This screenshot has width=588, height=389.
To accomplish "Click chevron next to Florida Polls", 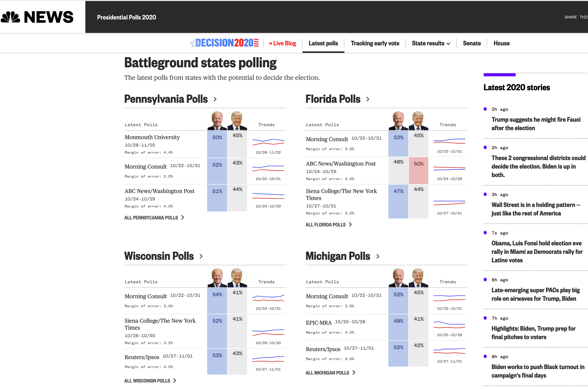I will pyautogui.click(x=368, y=99).
